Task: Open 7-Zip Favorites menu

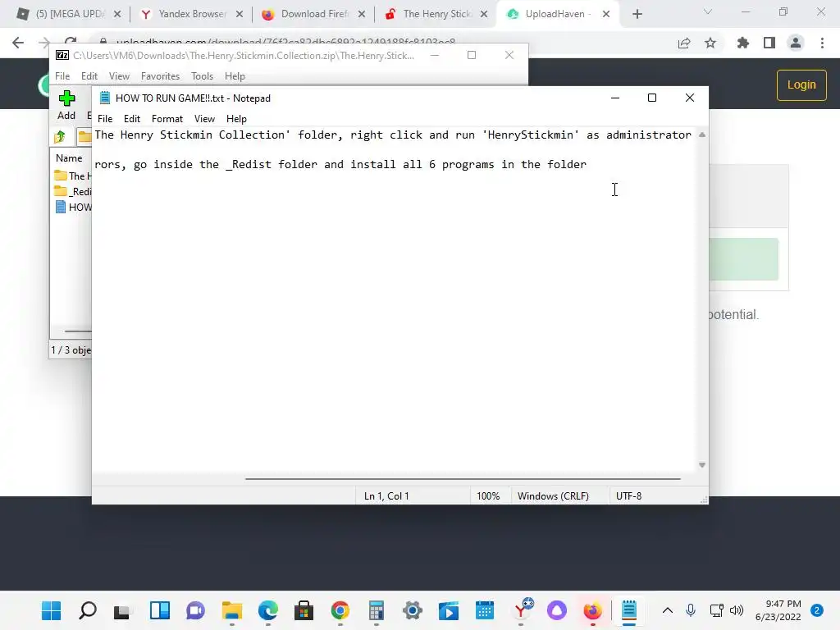Action: tap(160, 76)
